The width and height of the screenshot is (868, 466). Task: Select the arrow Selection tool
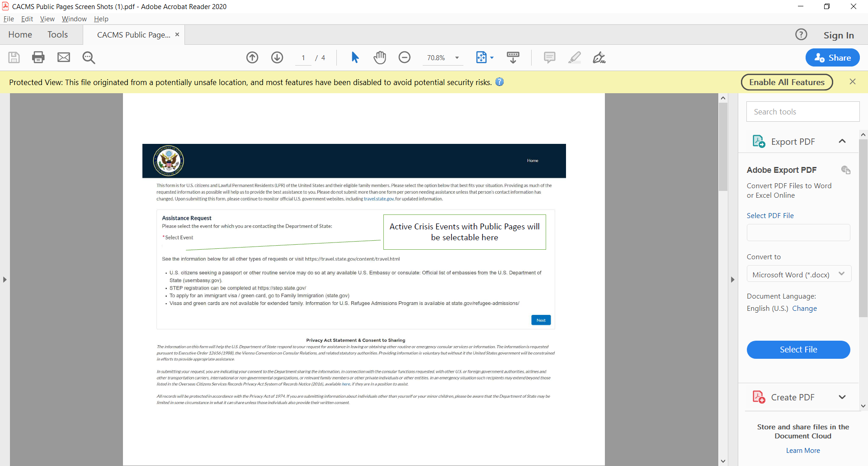(355, 57)
